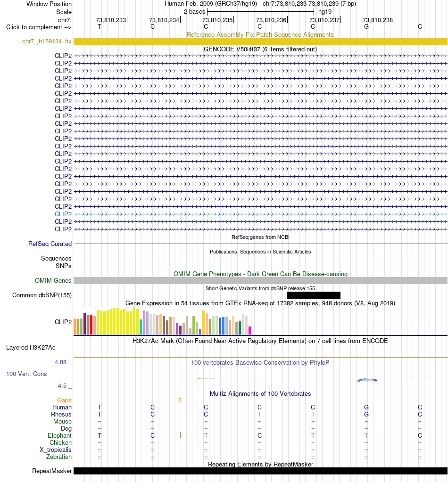Click 'Short Genetic Variants from dbSNP release 155'
The width and height of the screenshot is (448, 482).
pyautogui.click(x=260, y=288)
